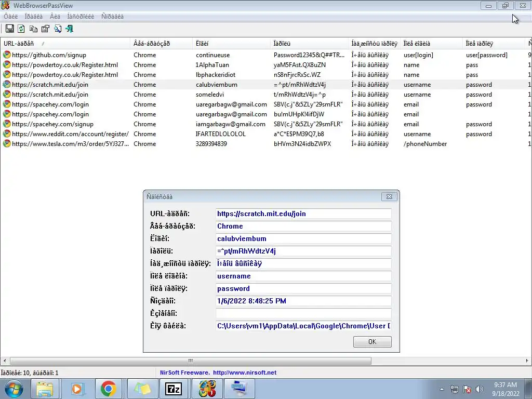Open Google Chrome from the taskbar
This screenshot has width=532, height=399.
click(109, 389)
